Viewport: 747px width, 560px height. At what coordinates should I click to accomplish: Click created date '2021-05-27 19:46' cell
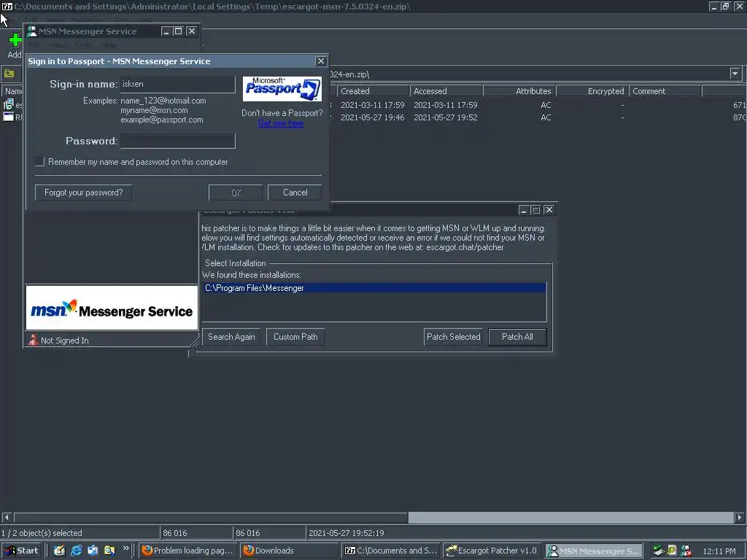coord(373,117)
